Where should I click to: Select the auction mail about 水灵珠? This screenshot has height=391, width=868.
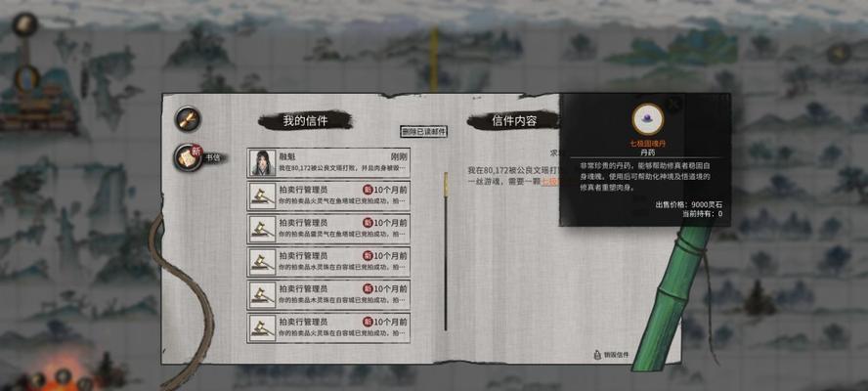tap(328, 262)
